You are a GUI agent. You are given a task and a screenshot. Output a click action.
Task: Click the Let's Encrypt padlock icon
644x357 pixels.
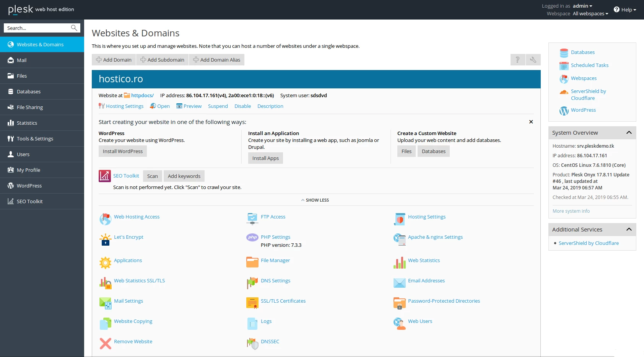[x=105, y=240]
